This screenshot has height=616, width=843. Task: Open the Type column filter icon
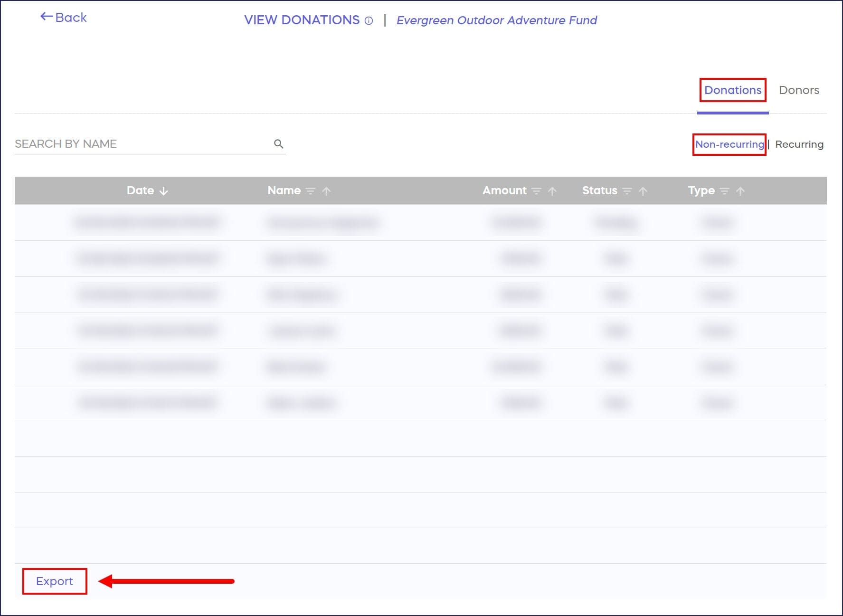click(x=724, y=191)
